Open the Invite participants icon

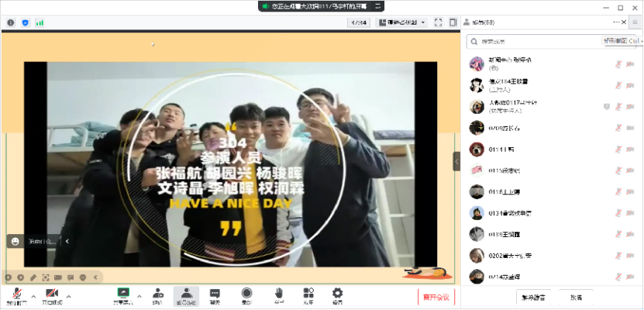(x=157, y=294)
